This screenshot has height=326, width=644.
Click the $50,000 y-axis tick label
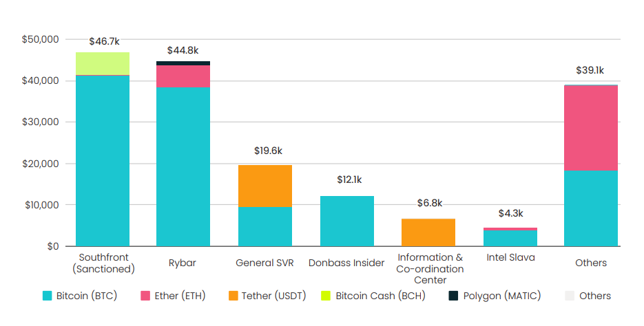pos(41,39)
